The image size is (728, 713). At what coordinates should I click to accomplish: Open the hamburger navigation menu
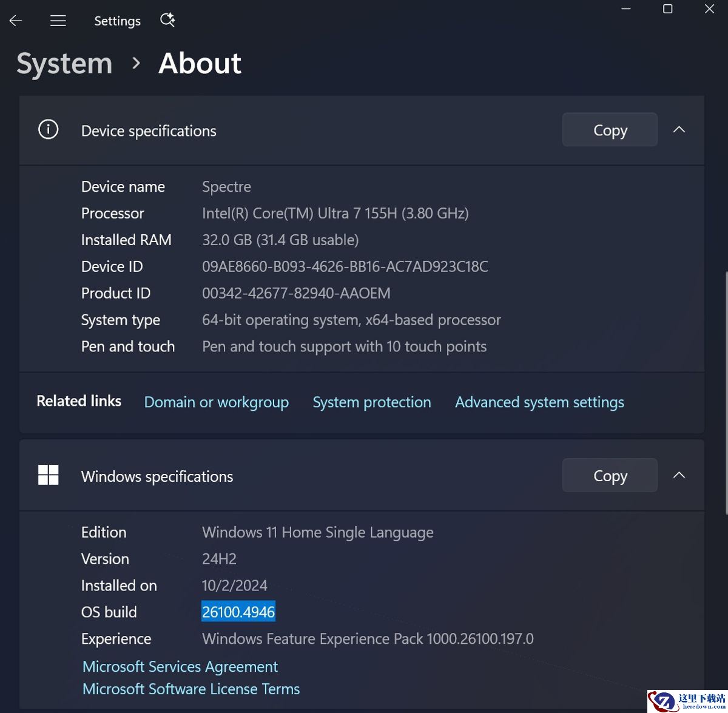coord(58,21)
